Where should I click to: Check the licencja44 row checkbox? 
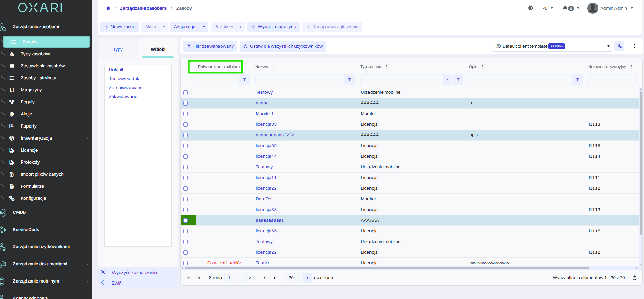click(186, 156)
